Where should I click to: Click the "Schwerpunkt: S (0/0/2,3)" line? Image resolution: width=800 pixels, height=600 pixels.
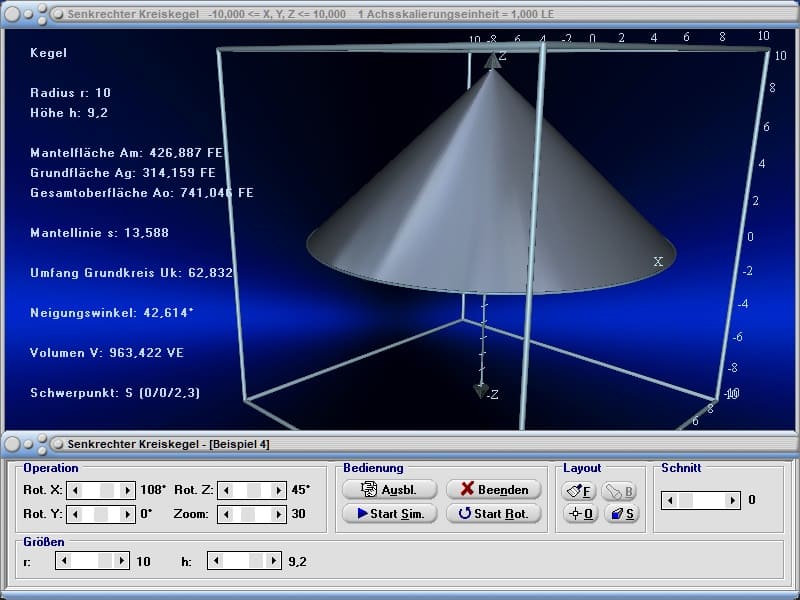(115, 393)
